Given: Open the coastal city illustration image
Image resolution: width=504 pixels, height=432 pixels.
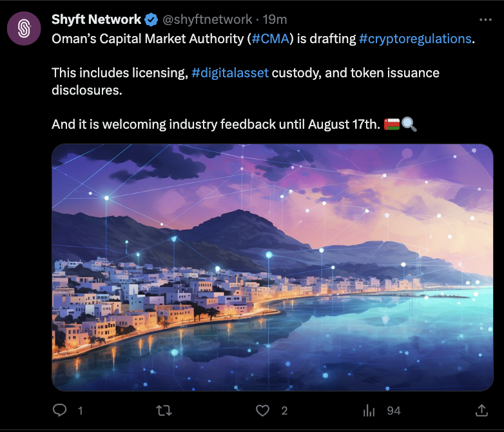Looking at the screenshot, I should pos(272,267).
